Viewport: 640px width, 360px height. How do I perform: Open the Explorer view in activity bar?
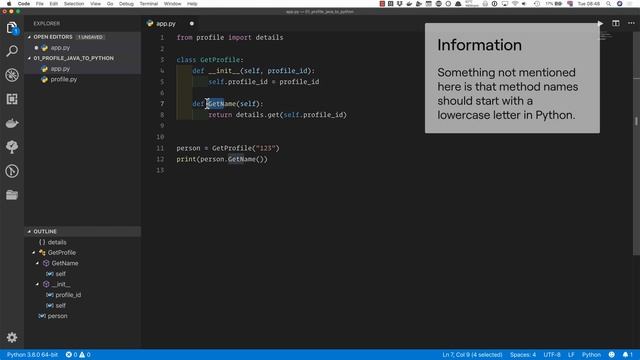click(x=12, y=28)
